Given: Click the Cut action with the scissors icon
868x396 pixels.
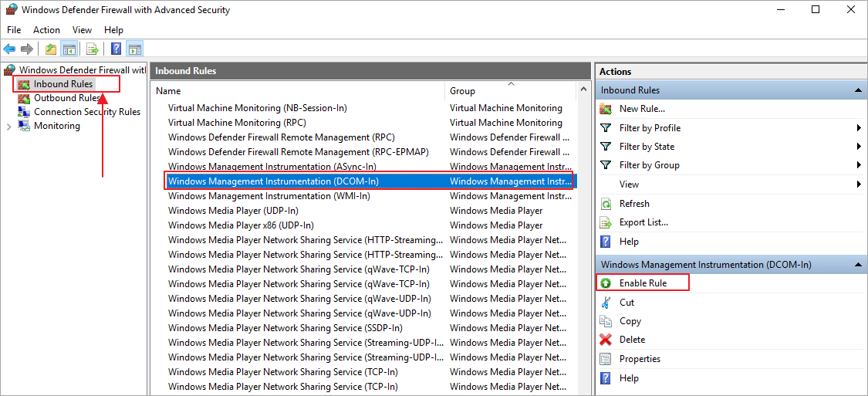Looking at the screenshot, I should point(627,303).
